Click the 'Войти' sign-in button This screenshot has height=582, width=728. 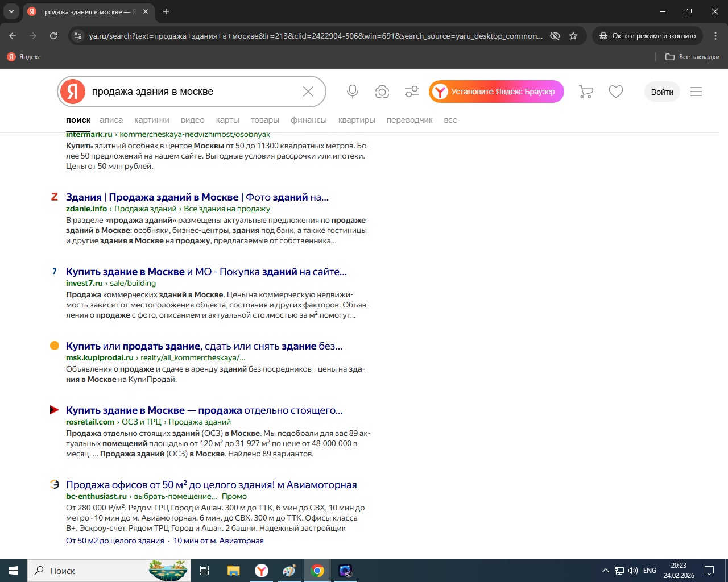662,92
